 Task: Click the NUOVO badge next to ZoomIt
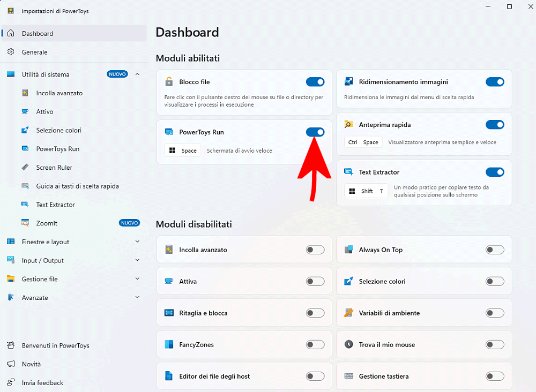click(x=130, y=223)
